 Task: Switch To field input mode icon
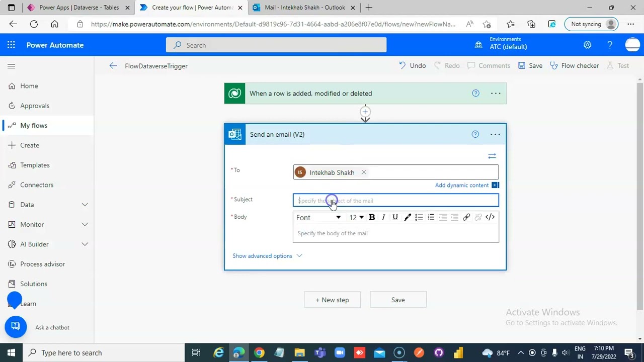click(x=492, y=156)
